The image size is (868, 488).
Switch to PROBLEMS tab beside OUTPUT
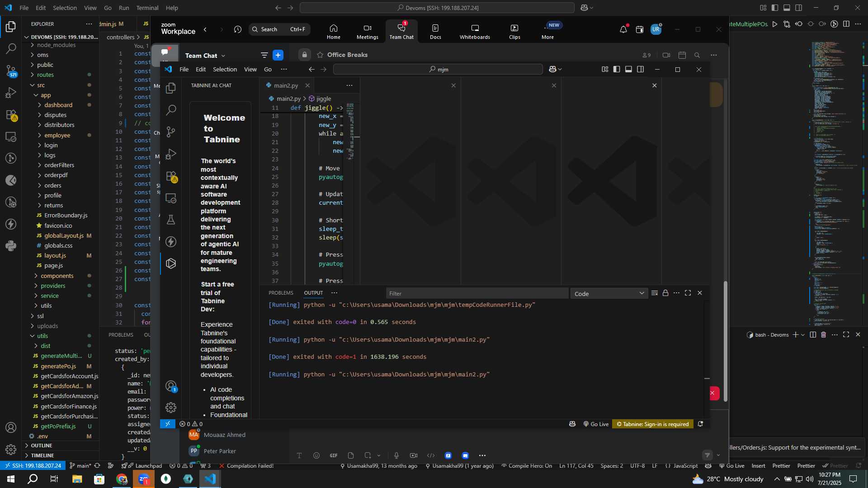click(281, 293)
